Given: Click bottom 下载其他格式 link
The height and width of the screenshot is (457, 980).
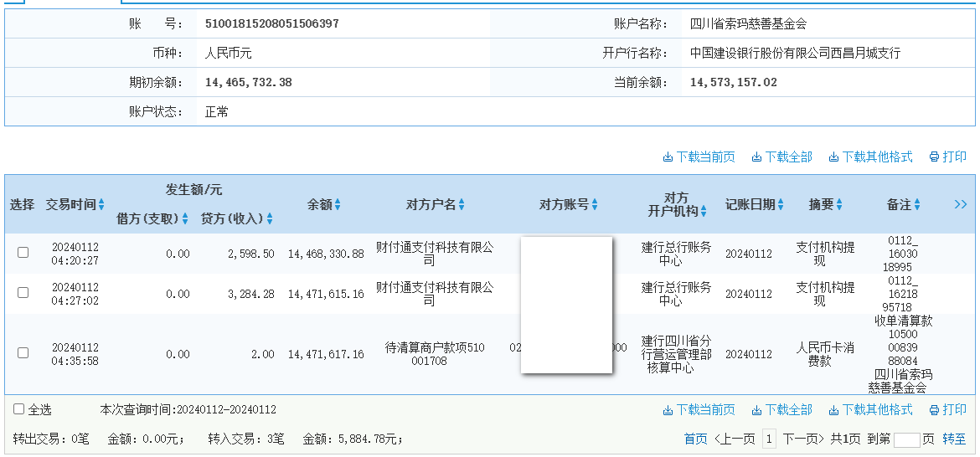Looking at the screenshot, I should tap(870, 410).
